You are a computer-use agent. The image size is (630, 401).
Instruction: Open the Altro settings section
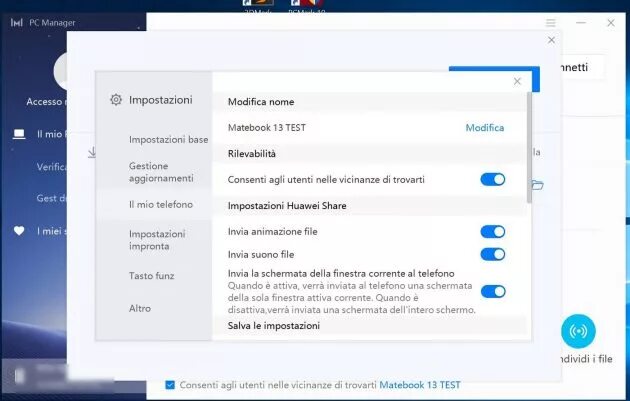point(140,309)
